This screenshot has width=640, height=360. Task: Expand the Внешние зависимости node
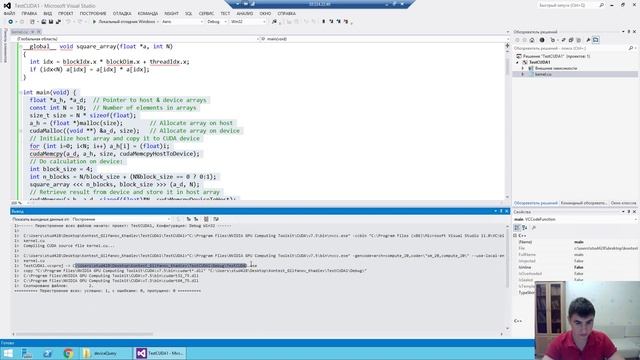tap(523, 69)
